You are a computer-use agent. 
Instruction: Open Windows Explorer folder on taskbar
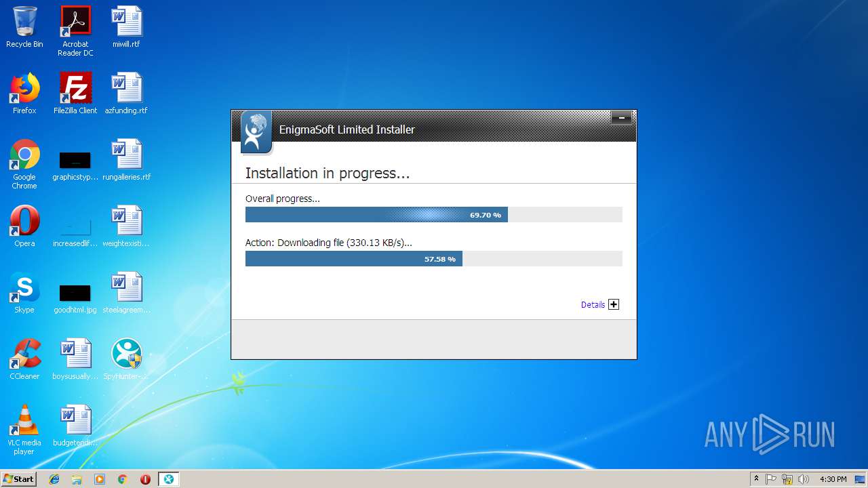pos(77,479)
